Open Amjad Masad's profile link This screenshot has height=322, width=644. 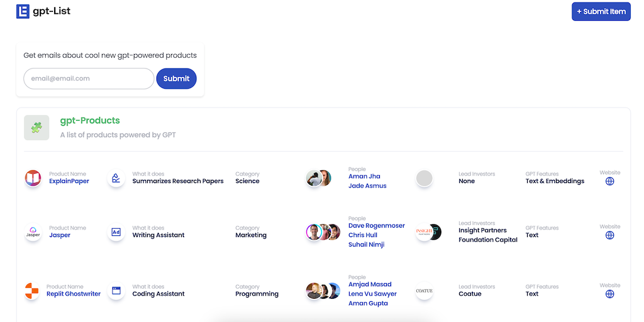click(x=370, y=284)
